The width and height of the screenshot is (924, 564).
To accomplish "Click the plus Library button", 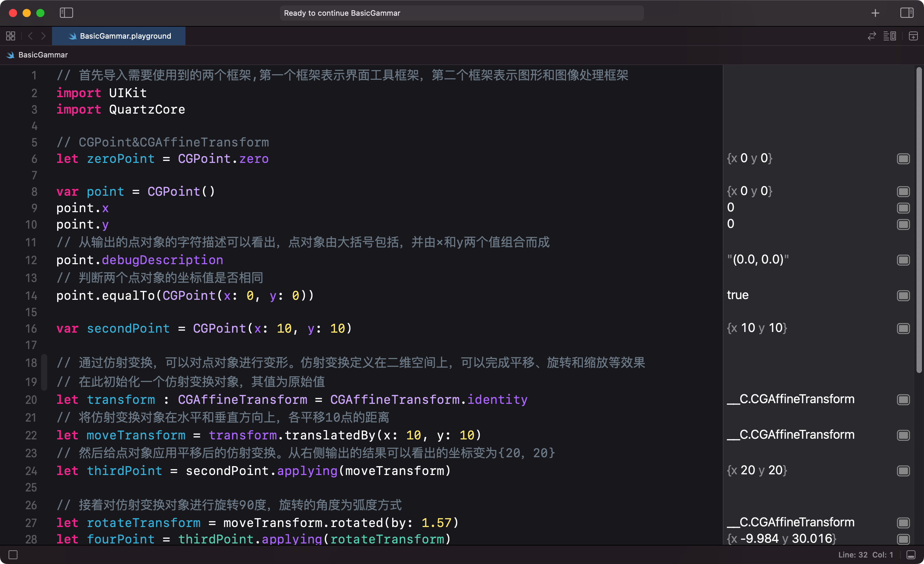I will pyautogui.click(x=875, y=13).
